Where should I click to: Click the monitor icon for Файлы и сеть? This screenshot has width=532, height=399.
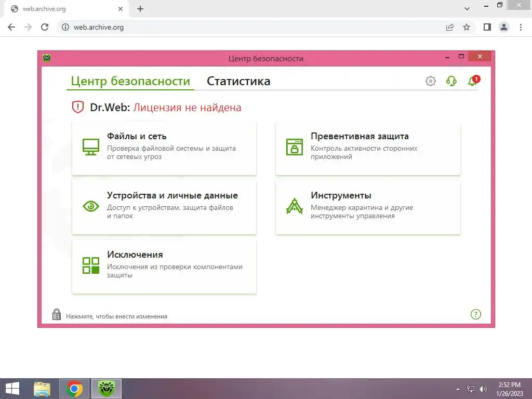(91, 147)
